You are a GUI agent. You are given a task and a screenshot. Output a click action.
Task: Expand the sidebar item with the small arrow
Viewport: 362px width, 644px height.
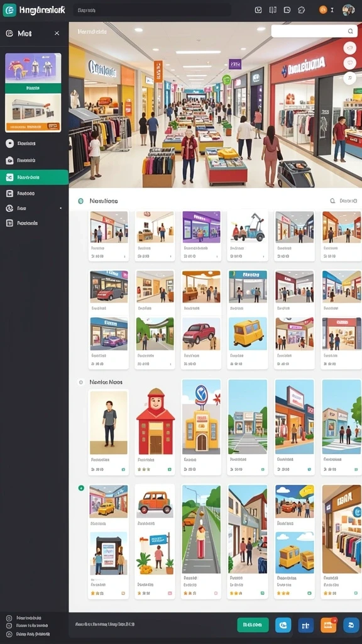click(34, 208)
